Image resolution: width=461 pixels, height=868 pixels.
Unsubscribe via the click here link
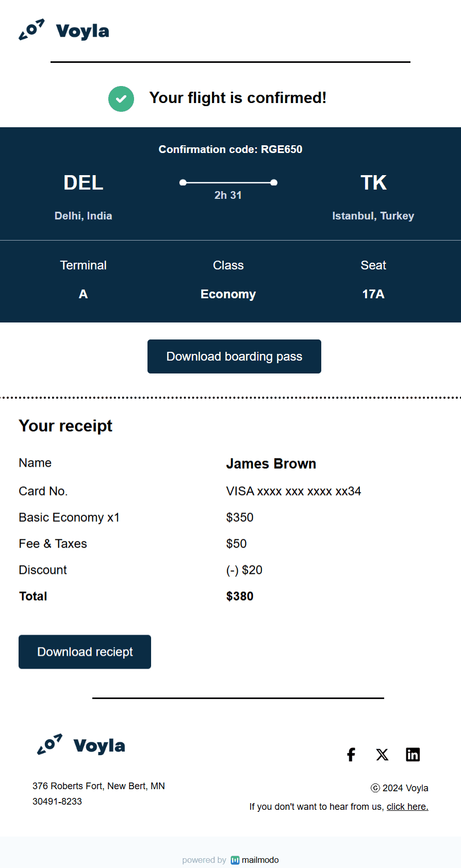(407, 806)
